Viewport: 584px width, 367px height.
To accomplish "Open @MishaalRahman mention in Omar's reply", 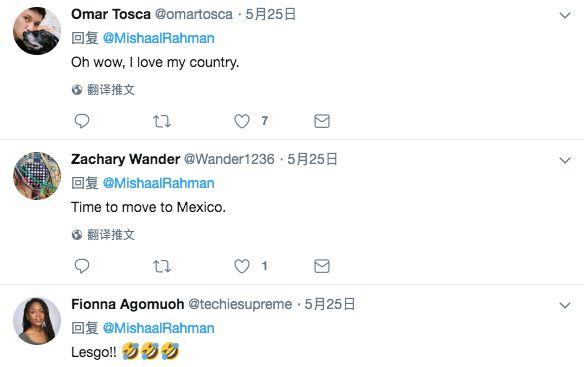I will [159, 38].
